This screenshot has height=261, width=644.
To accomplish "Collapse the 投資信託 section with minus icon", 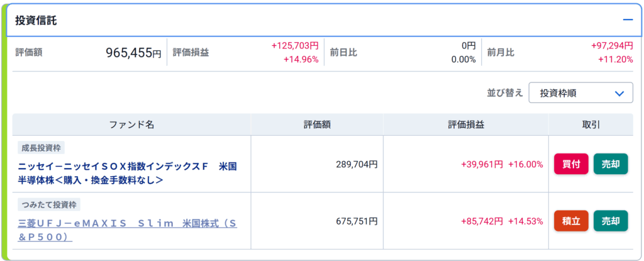I will point(628,19).
